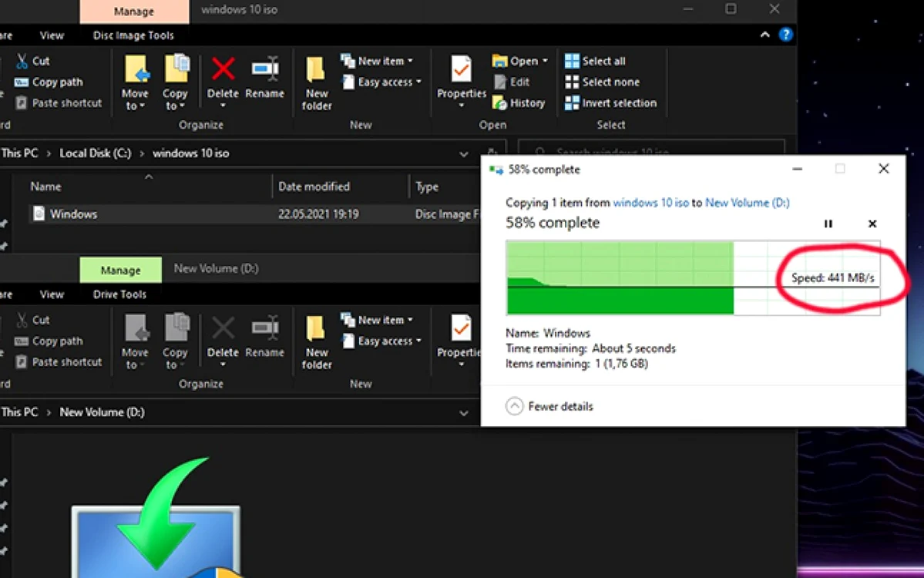Cancel the file copy with small X
The height and width of the screenshot is (578, 924).
(872, 224)
